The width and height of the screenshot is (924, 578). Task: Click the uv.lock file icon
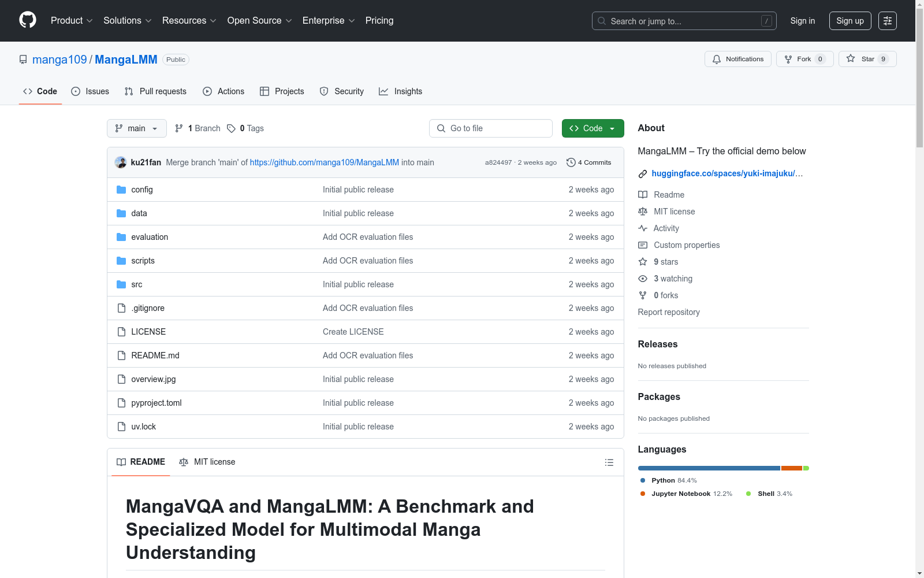[x=121, y=427]
